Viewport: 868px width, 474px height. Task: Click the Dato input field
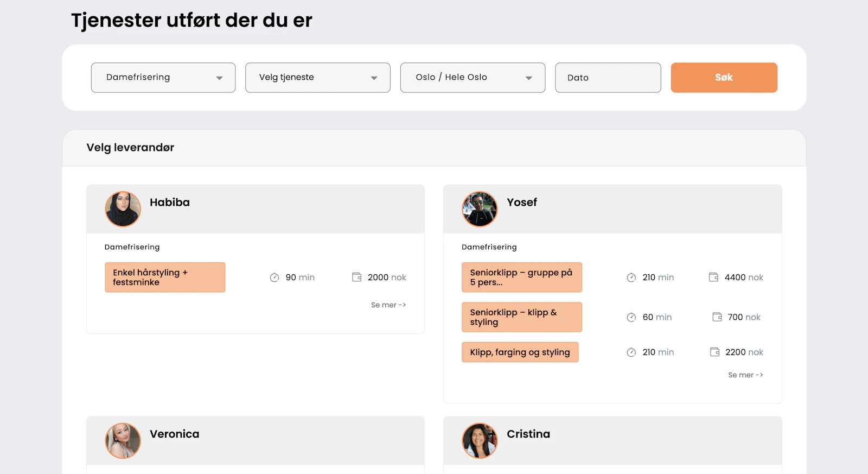tap(608, 78)
